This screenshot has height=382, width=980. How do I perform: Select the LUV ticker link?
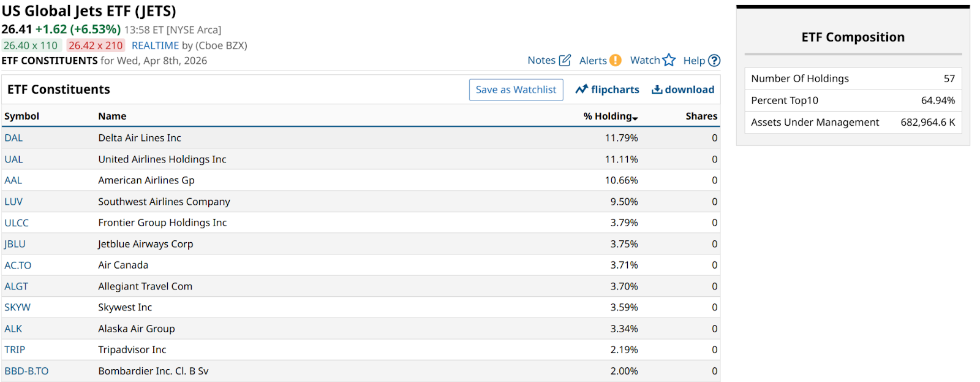(13, 202)
